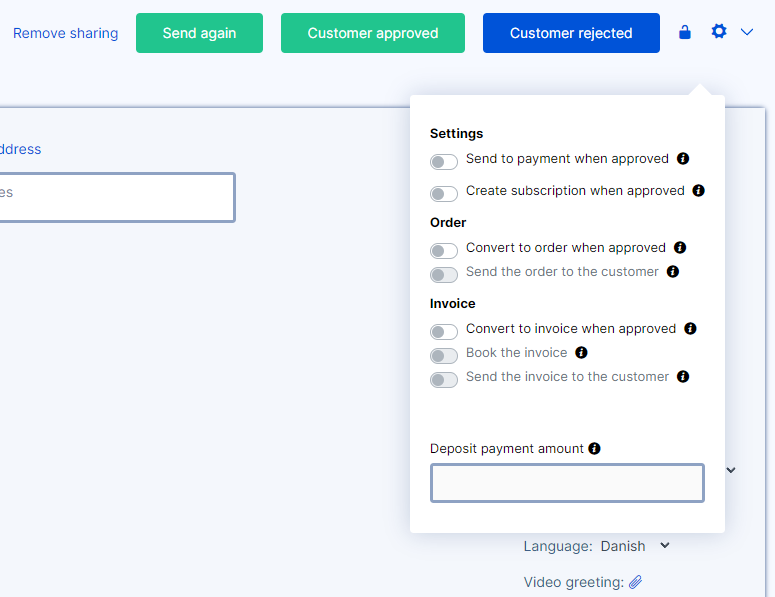Image resolution: width=775 pixels, height=597 pixels.
Task: Click the Video greeting paperclip icon
Action: (x=636, y=582)
